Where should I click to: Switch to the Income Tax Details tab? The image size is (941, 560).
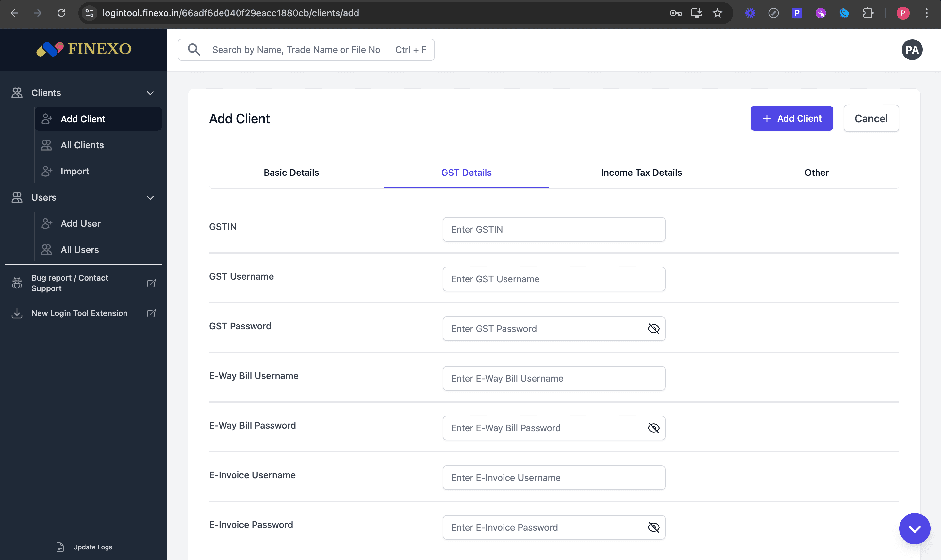click(640, 173)
